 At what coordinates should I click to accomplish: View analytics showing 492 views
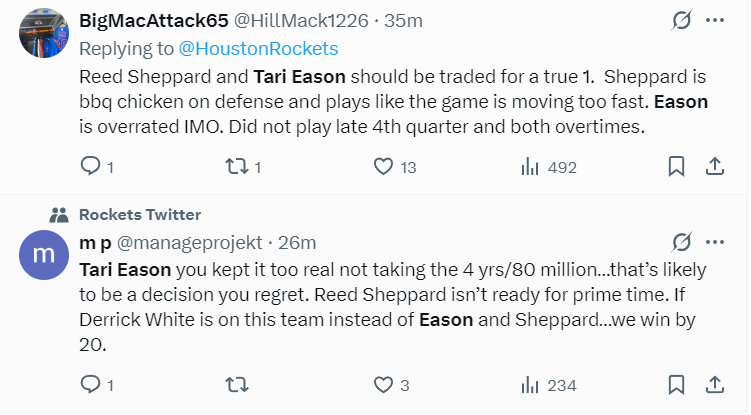[x=530, y=167]
